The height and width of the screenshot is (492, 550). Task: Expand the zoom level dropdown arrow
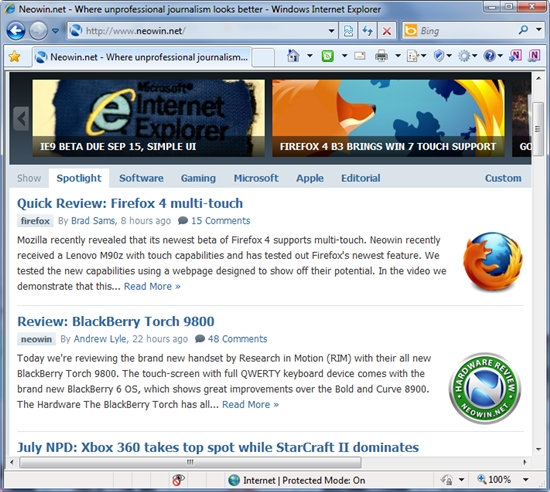click(525, 479)
